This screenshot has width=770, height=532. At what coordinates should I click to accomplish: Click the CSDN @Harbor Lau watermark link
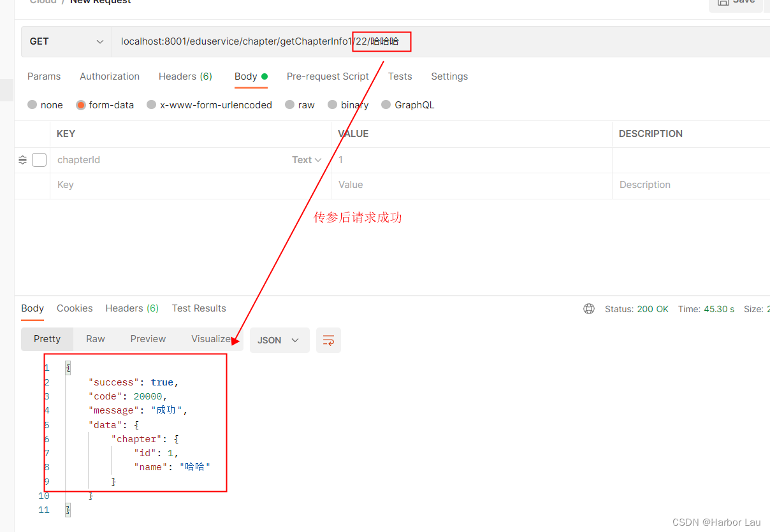click(x=716, y=522)
